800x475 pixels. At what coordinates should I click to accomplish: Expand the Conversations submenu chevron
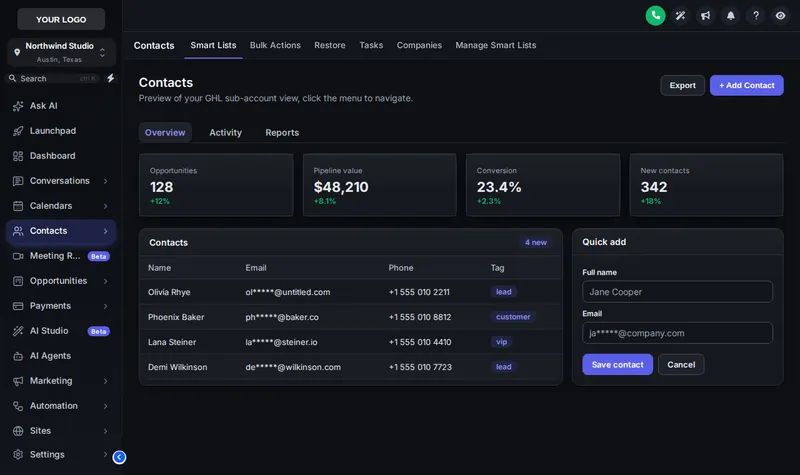click(x=106, y=181)
